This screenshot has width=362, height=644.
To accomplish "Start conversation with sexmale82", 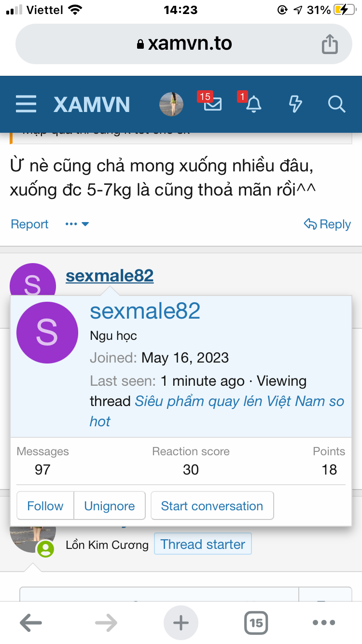I will (x=212, y=506).
